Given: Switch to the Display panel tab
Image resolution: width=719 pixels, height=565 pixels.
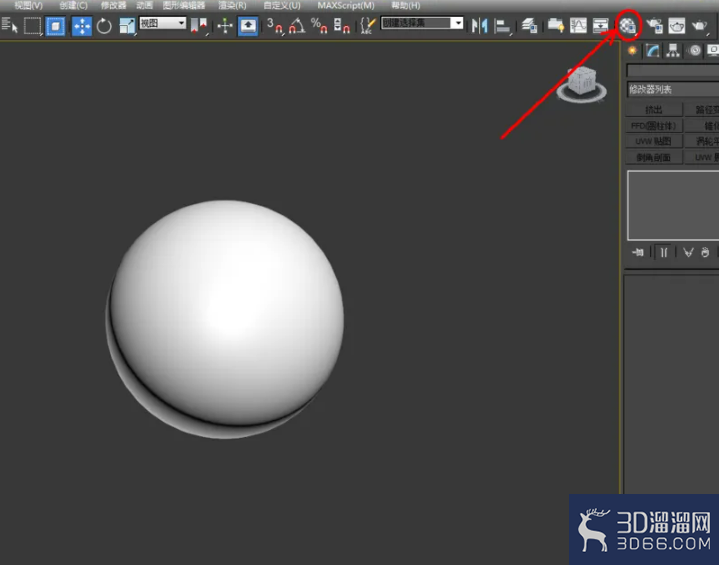Looking at the screenshot, I should click(x=713, y=50).
